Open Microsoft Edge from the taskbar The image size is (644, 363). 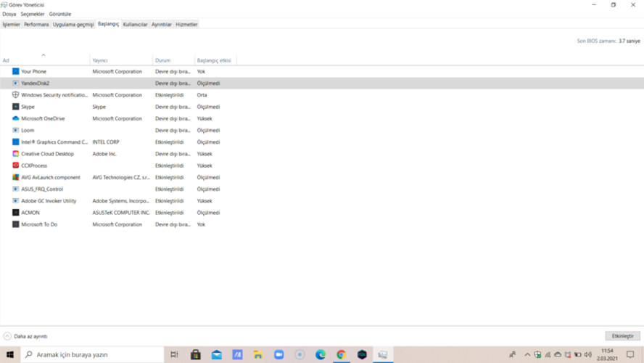click(x=321, y=354)
